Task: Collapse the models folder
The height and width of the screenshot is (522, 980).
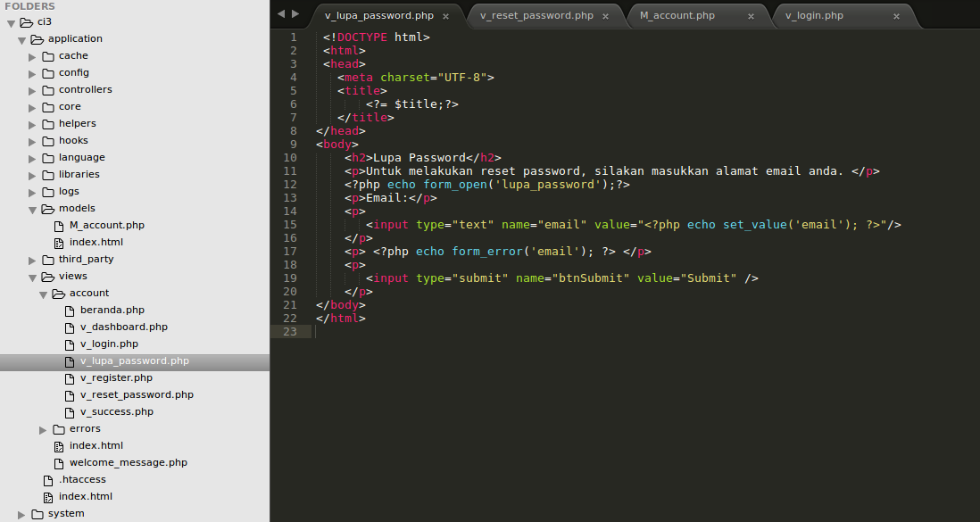Action: point(30,208)
